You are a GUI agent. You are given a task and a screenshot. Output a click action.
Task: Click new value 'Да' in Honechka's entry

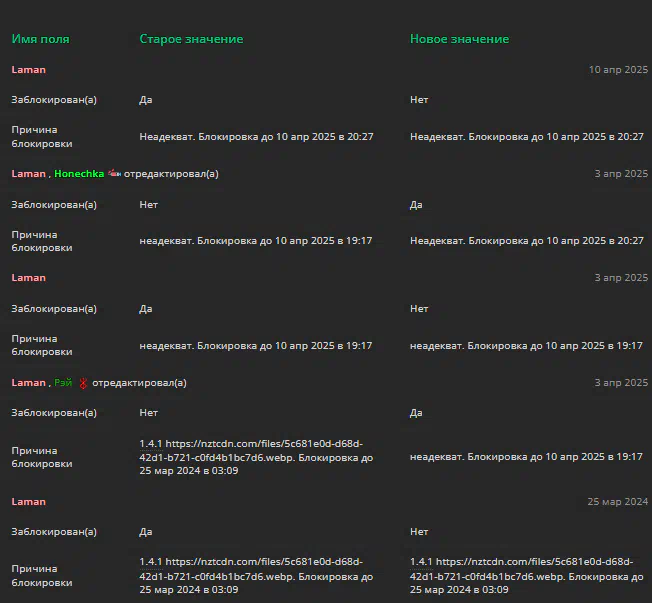pos(416,205)
